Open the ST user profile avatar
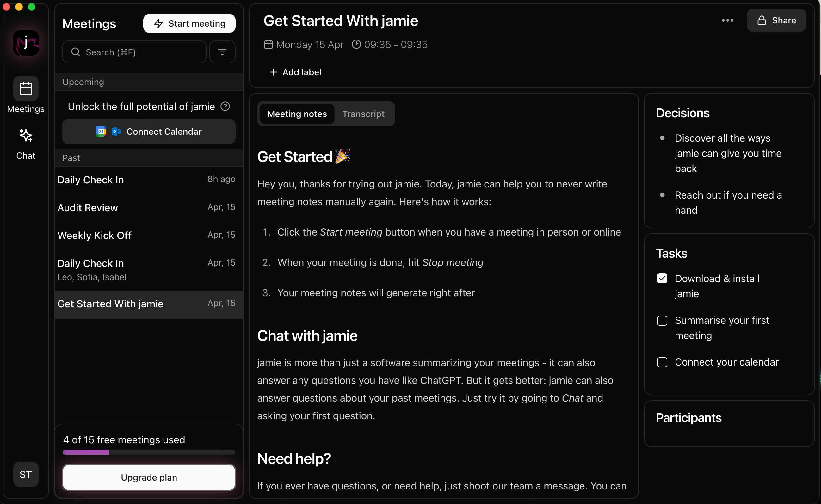 [26, 474]
